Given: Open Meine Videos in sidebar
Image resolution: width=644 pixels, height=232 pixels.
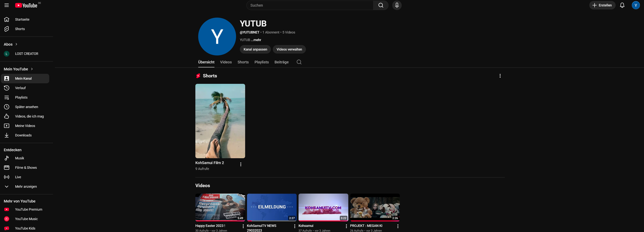Looking at the screenshot, I should click(25, 126).
